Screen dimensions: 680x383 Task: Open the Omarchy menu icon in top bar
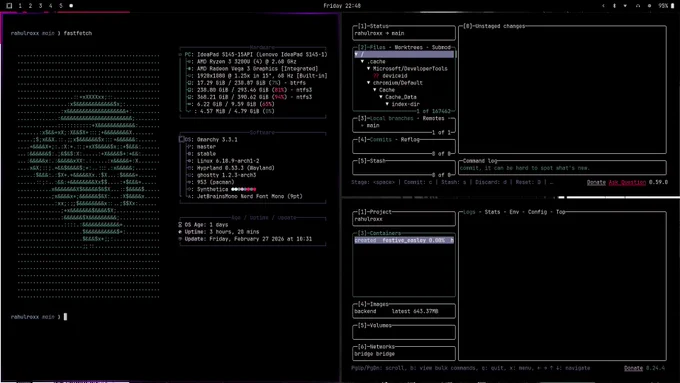pos(9,6)
